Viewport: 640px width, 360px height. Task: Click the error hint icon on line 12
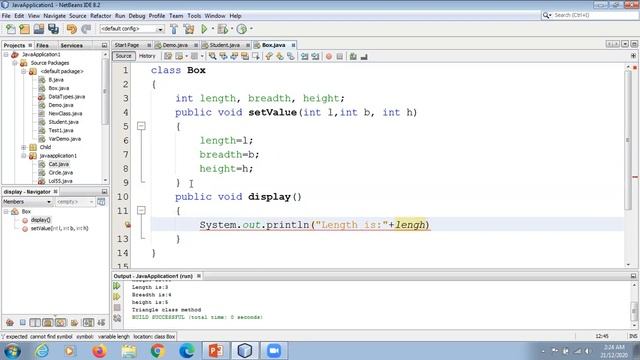click(128, 224)
